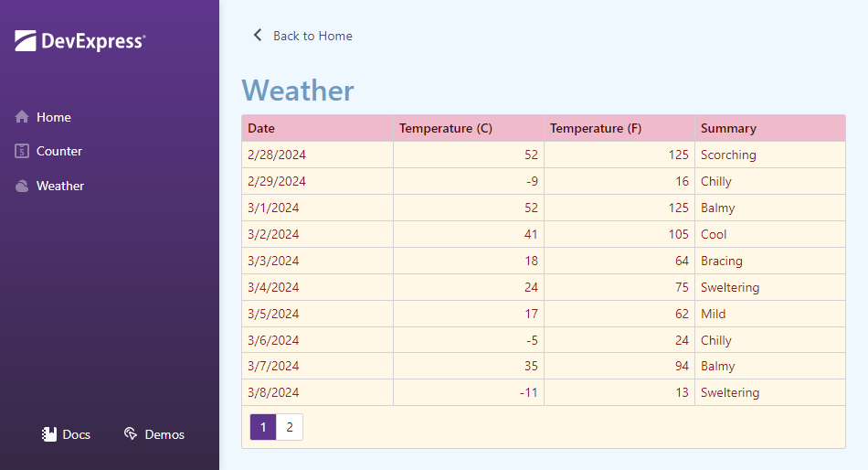Select page 1 in the pager
This screenshot has height=470, width=868.
(x=263, y=427)
